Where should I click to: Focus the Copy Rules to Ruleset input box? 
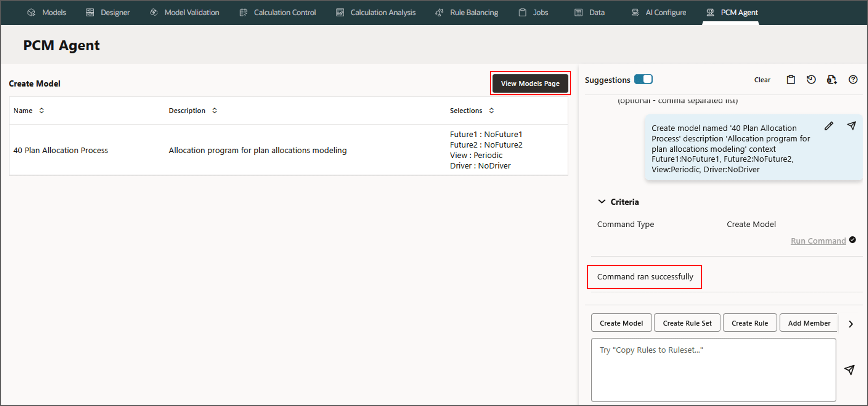click(713, 370)
